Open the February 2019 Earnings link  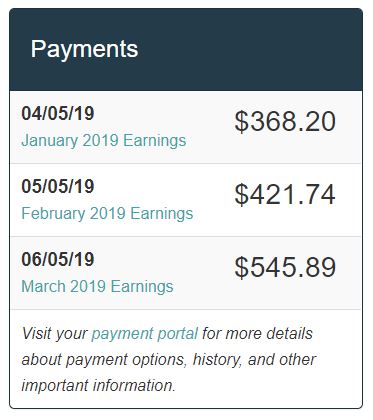(107, 214)
